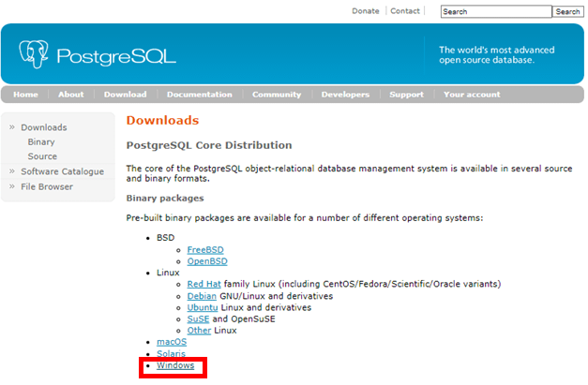Click the PostgreSQL wordmark in the banner

pos(116,56)
